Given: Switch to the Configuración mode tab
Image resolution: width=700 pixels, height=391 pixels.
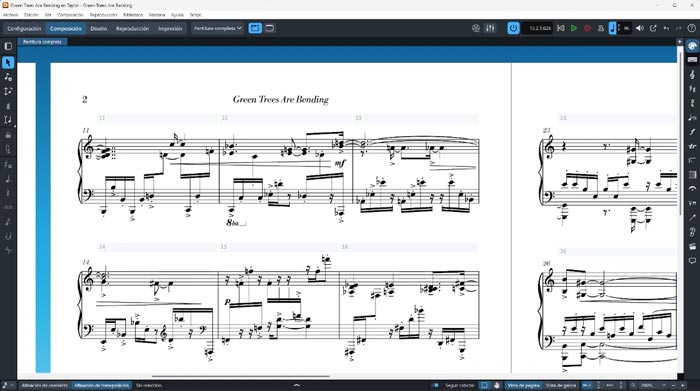Looking at the screenshot, I should [24, 28].
